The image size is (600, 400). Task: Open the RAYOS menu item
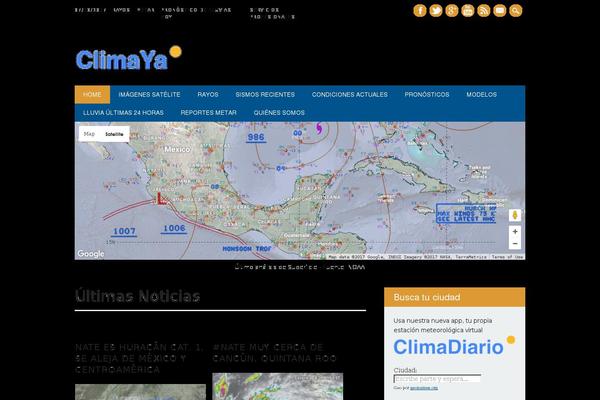(208, 95)
